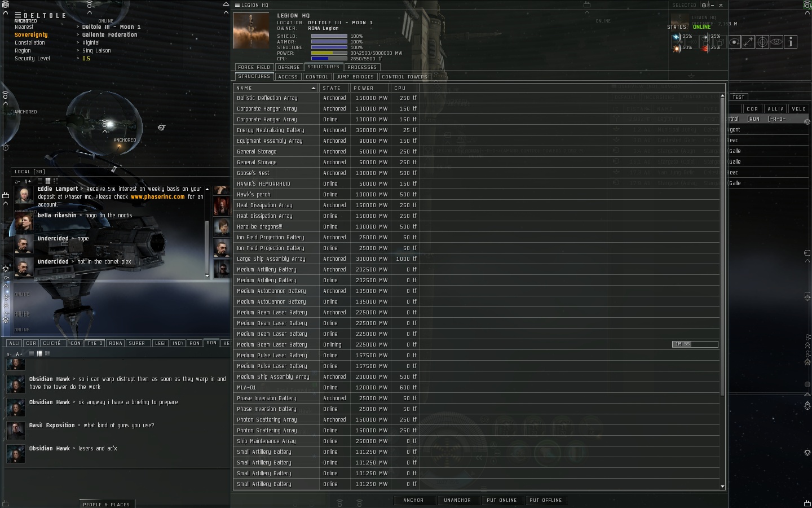Open the Legion HQ window menu icon

point(237,5)
